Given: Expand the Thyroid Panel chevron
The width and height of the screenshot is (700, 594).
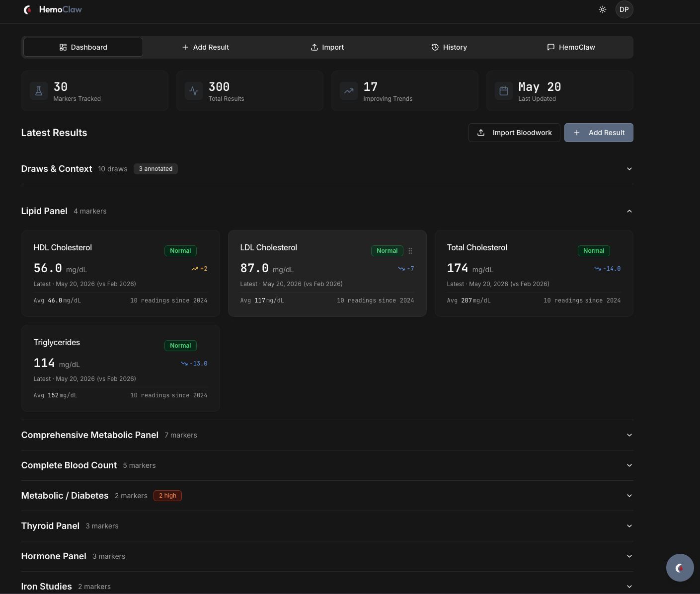Looking at the screenshot, I should (x=629, y=526).
